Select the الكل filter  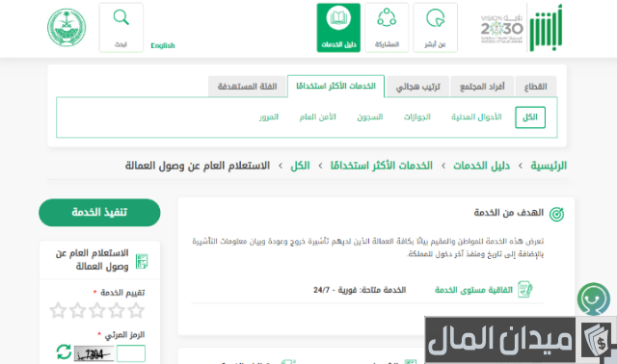(x=530, y=117)
